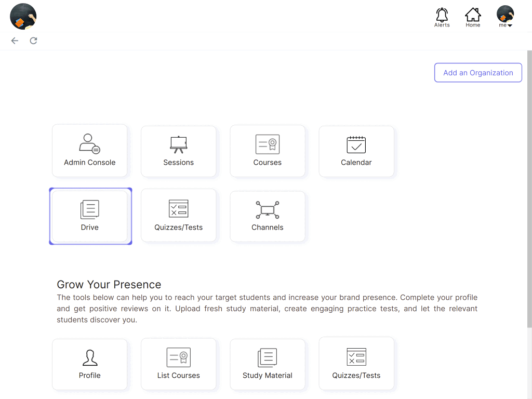
Task: Click the refresh page icon
Action: click(x=33, y=41)
